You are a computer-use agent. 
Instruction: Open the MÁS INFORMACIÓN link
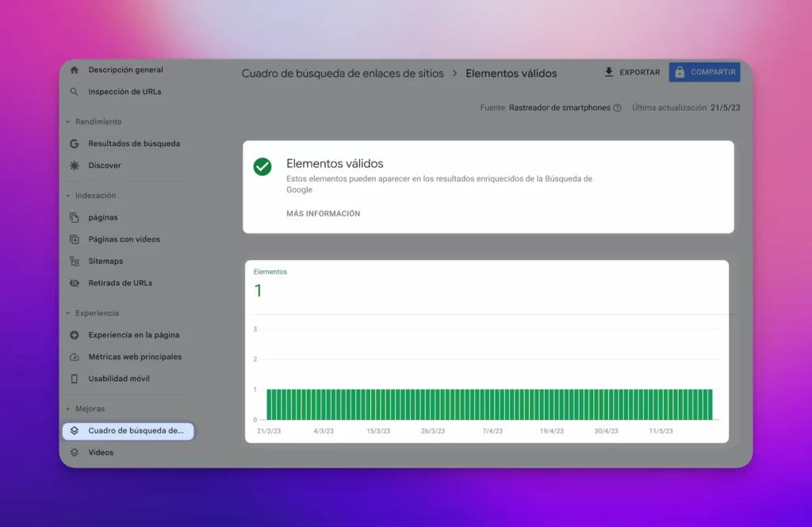(323, 213)
